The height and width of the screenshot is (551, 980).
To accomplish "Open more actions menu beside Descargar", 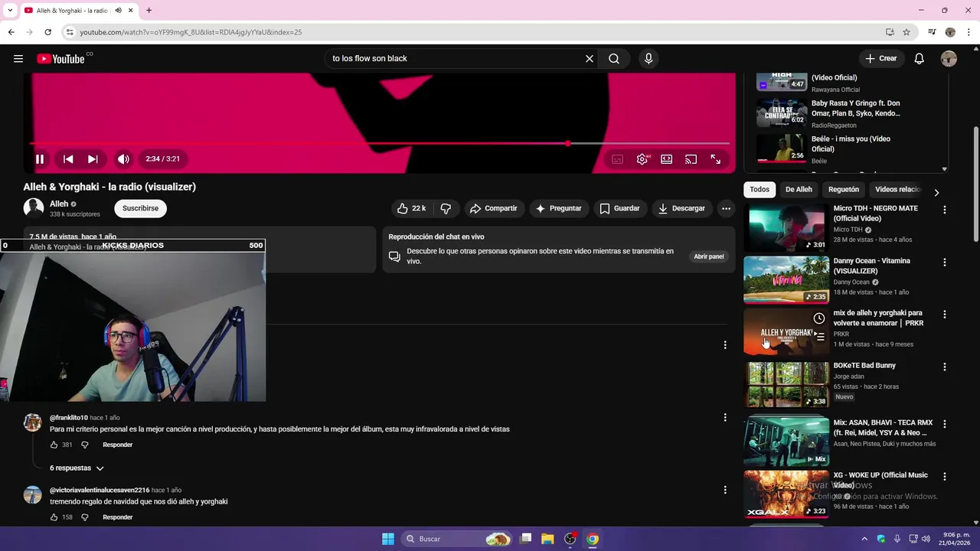I will [x=726, y=208].
